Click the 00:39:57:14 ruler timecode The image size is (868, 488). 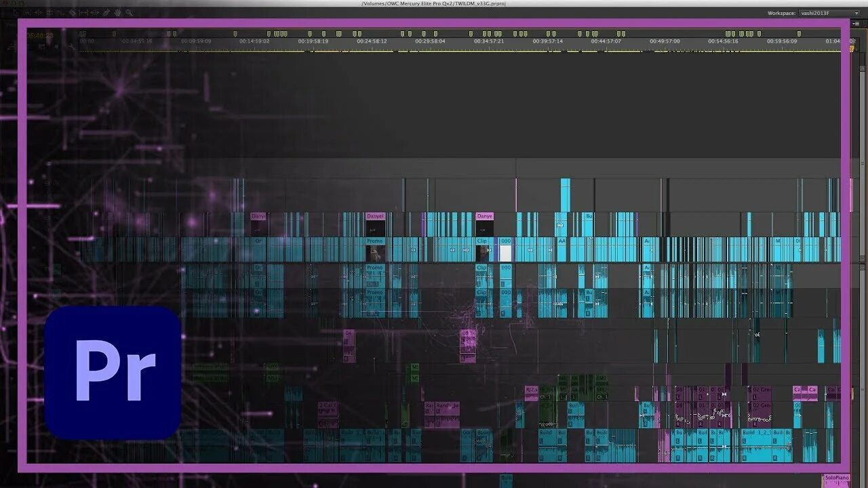point(548,41)
